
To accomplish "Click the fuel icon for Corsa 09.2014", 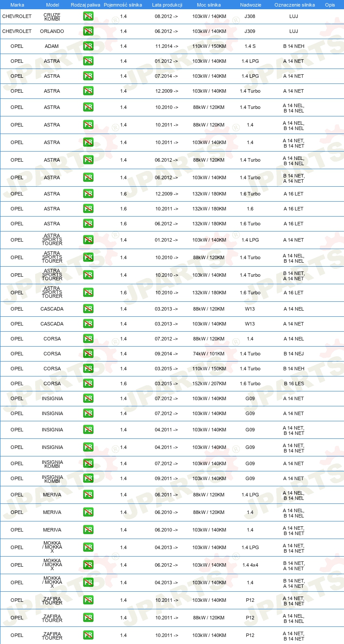I will click(x=88, y=354).
